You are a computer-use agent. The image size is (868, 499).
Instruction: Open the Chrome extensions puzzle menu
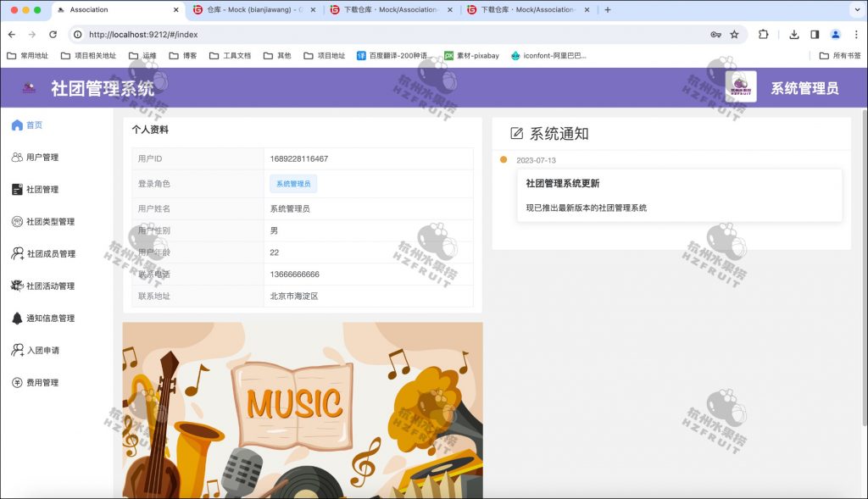[763, 35]
